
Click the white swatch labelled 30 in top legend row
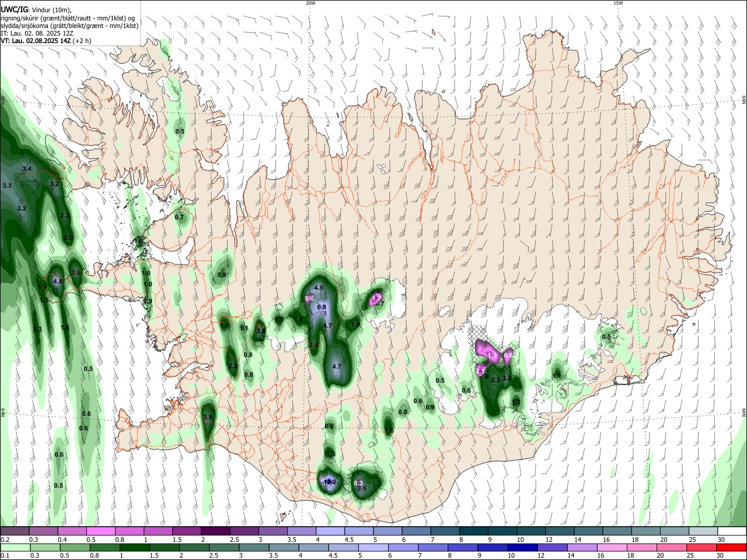pyautogui.click(x=732, y=531)
